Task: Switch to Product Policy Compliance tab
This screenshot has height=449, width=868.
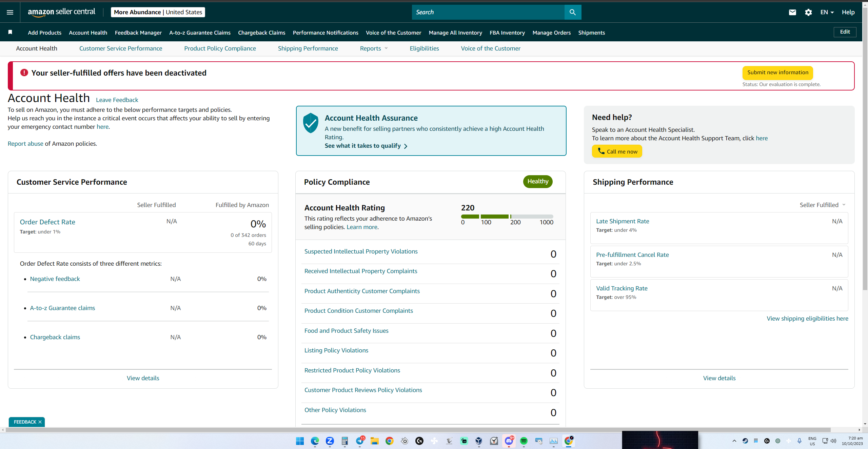Action: pos(220,48)
